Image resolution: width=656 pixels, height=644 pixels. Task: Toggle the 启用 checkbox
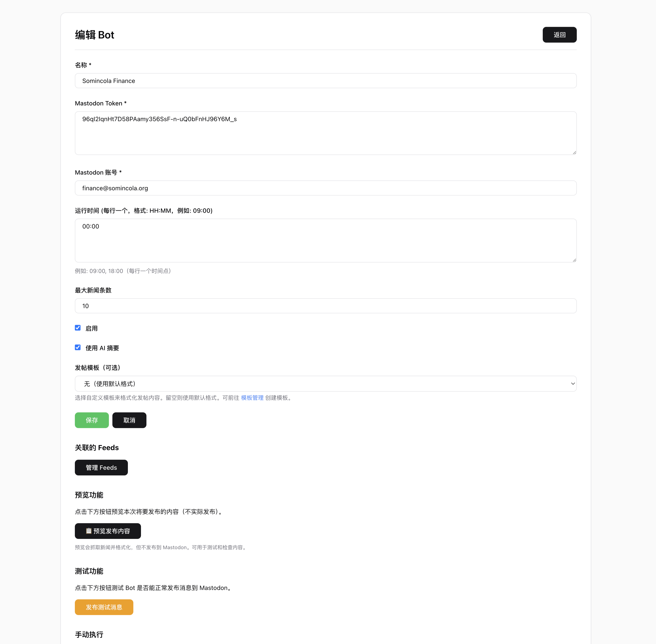[x=78, y=328]
